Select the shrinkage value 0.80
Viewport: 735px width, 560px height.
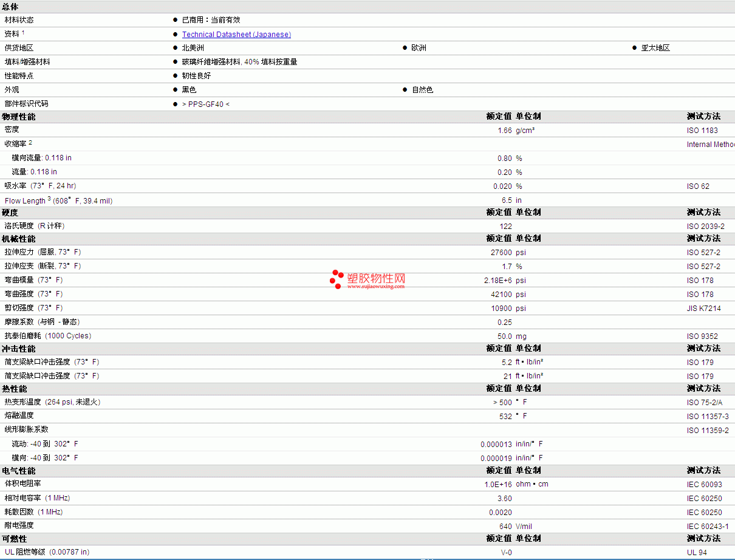click(x=505, y=159)
